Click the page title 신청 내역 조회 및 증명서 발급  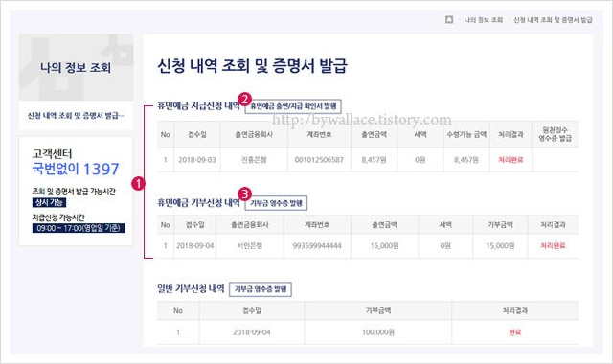click(252, 66)
